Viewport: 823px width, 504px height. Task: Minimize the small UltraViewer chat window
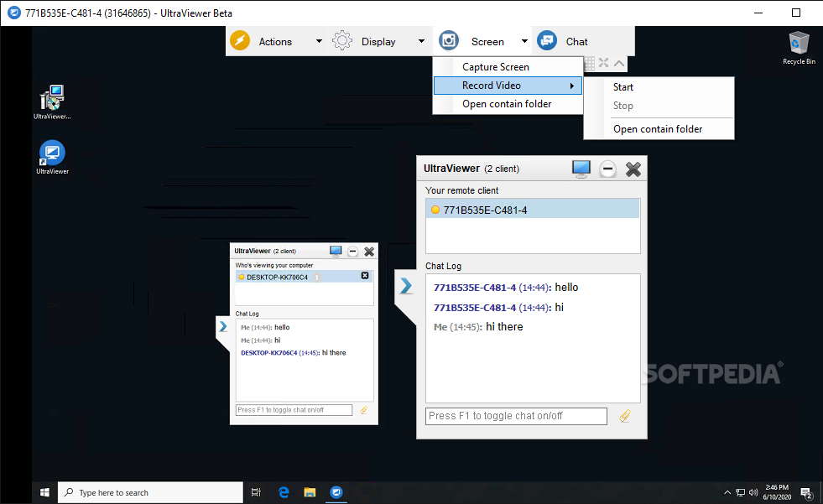click(352, 252)
